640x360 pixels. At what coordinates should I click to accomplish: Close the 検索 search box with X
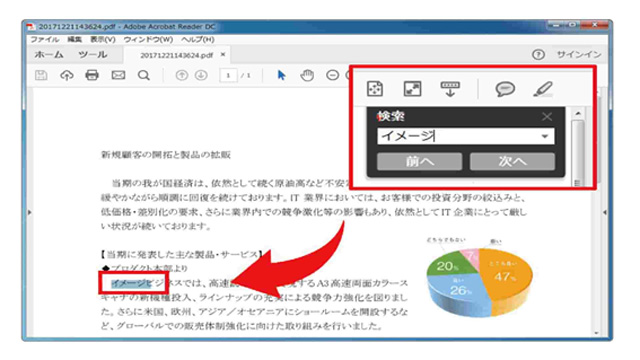click(x=547, y=117)
